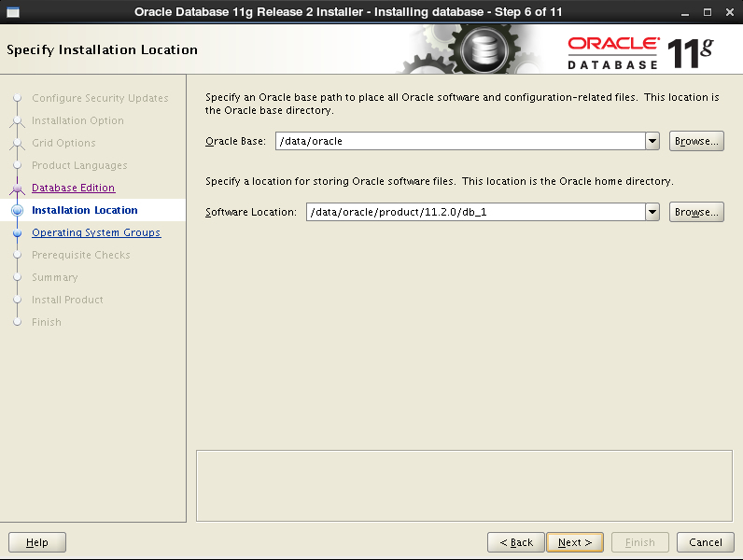Screen dimensions: 743x560
Task: Click the 'Configure Security Updates' step text
Action: click(x=100, y=98)
